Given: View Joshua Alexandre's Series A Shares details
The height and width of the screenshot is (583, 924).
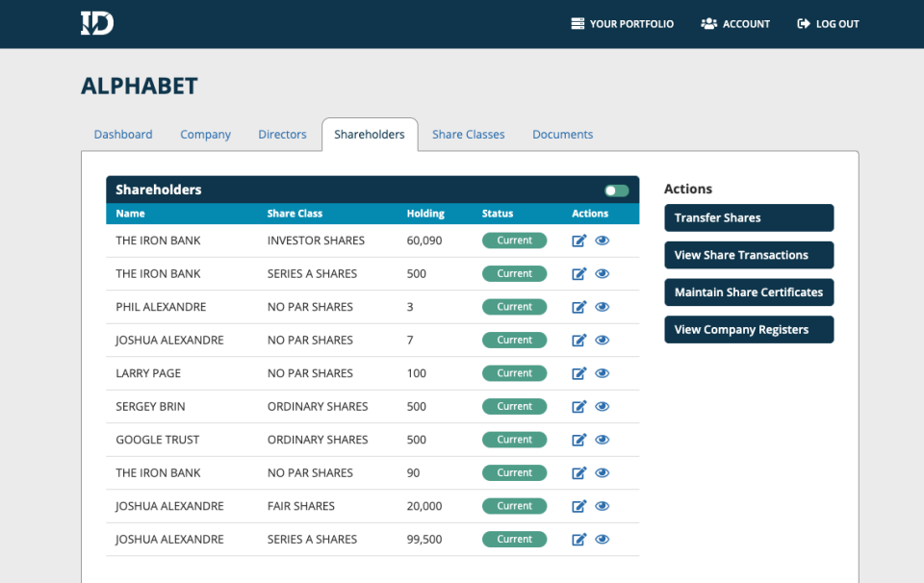Looking at the screenshot, I should (602, 539).
